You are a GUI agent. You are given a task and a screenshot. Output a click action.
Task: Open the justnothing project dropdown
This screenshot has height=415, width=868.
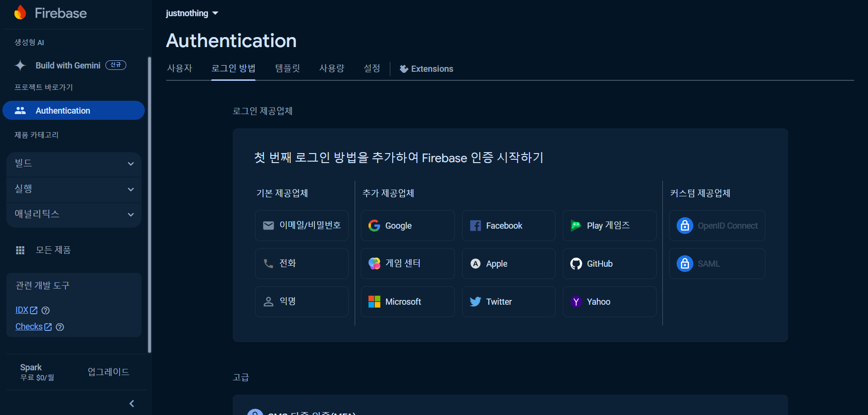(192, 13)
